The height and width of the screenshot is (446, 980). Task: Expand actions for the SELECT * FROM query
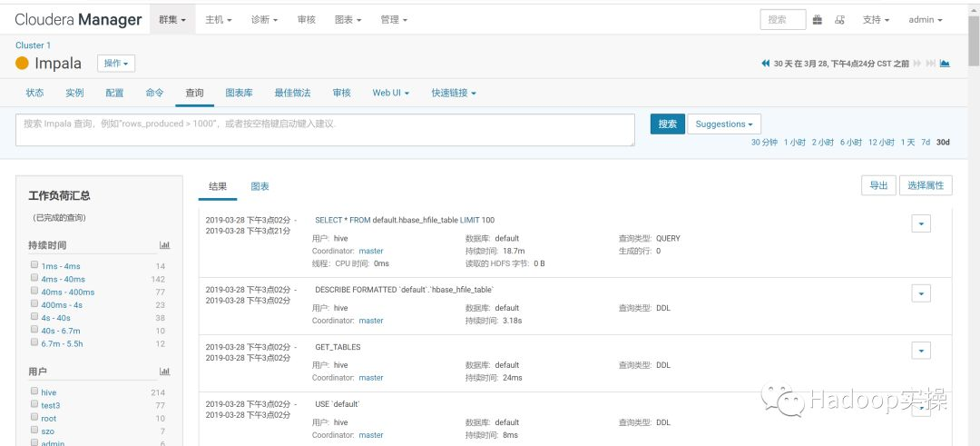tap(921, 224)
